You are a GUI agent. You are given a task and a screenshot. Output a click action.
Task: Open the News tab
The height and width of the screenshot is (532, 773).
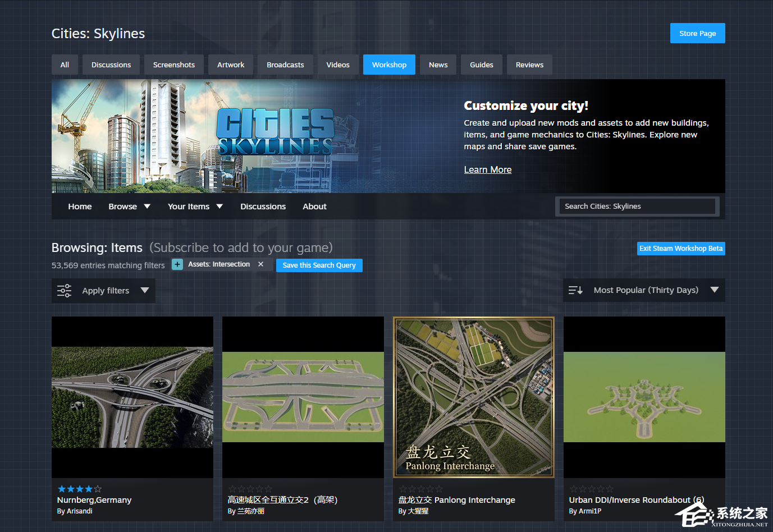[x=438, y=65]
